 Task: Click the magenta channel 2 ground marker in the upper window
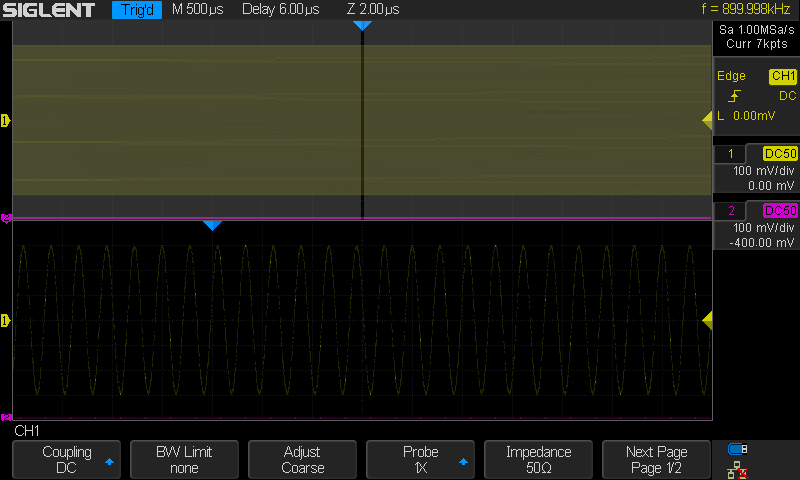(x=6, y=217)
